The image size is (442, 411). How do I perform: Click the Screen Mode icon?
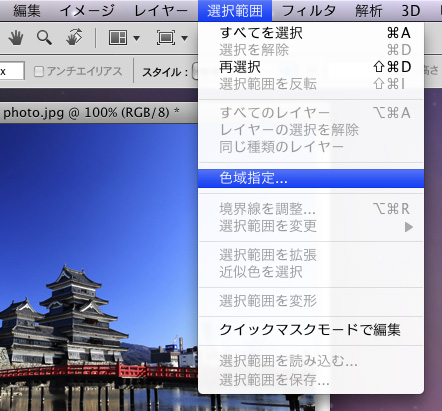pos(166,38)
